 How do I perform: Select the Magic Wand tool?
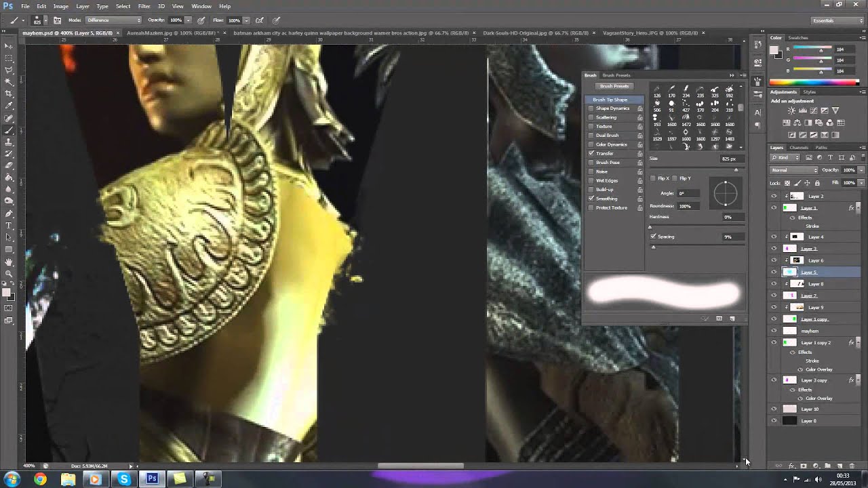pos(9,82)
